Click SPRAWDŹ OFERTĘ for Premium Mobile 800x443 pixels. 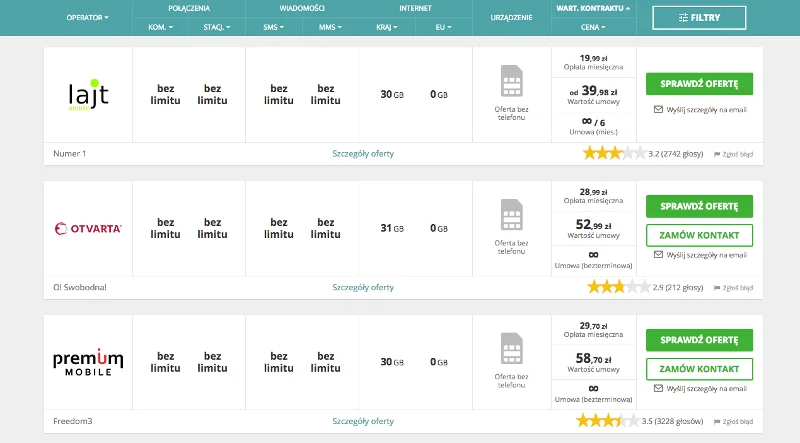coord(699,340)
